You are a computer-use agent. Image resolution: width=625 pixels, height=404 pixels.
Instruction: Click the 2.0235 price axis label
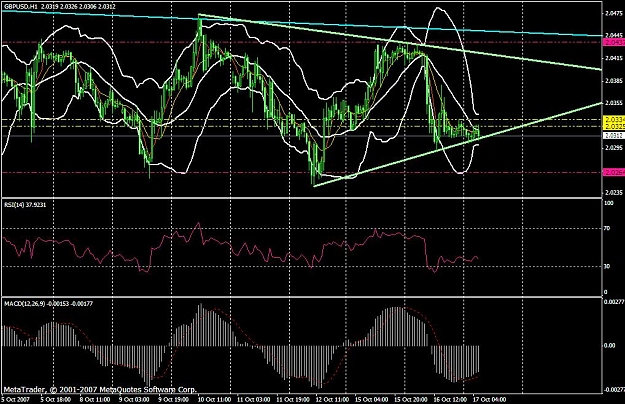click(x=614, y=192)
